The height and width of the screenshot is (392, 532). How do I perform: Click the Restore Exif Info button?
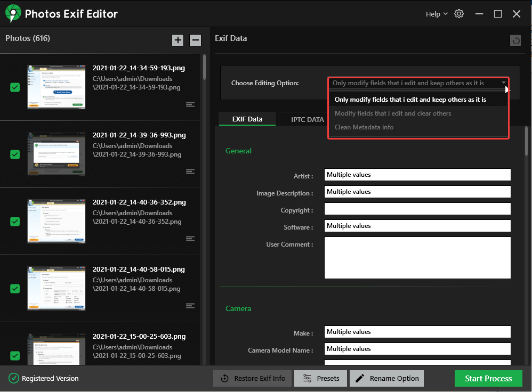coord(252,378)
